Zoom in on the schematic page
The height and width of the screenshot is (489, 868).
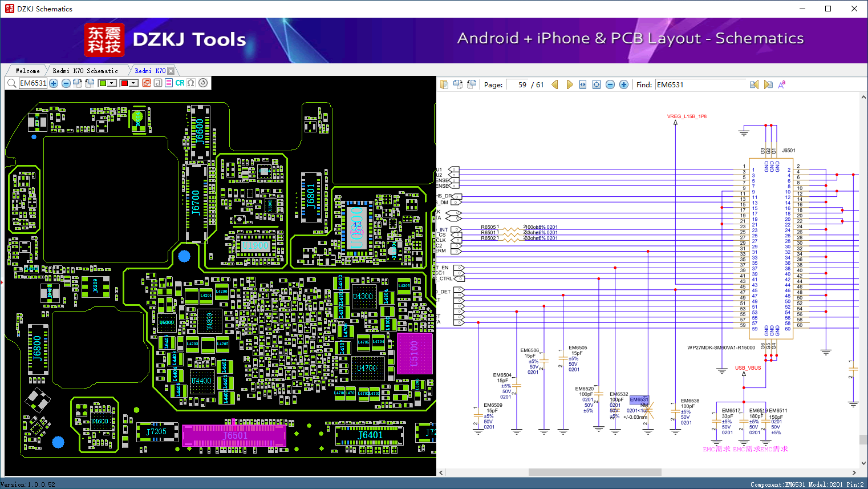(x=624, y=84)
